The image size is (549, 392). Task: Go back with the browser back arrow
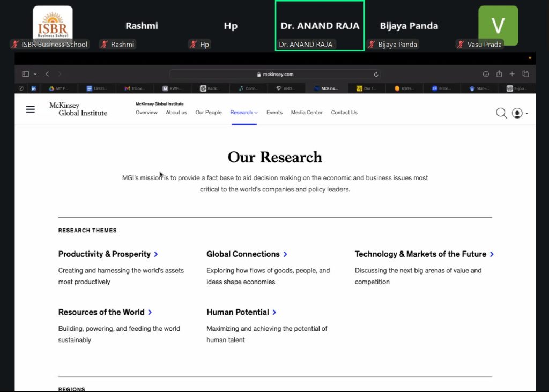(47, 74)
